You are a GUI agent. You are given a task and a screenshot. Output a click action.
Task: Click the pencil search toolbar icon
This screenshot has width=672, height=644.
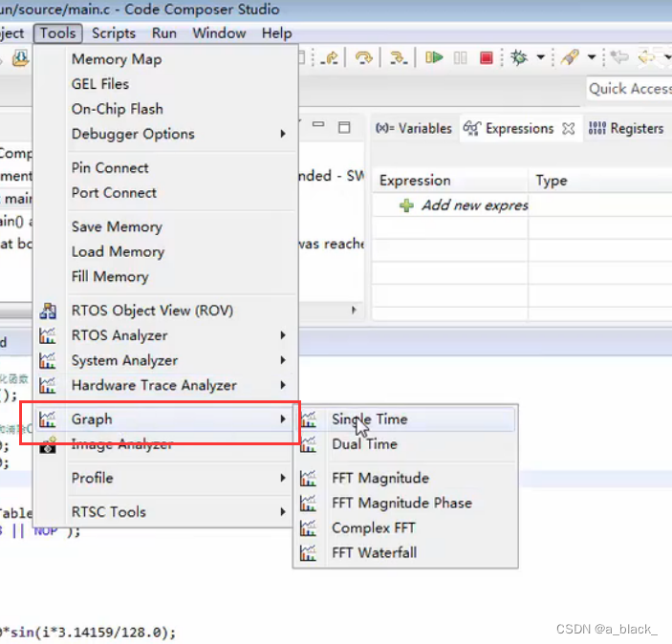570,57
